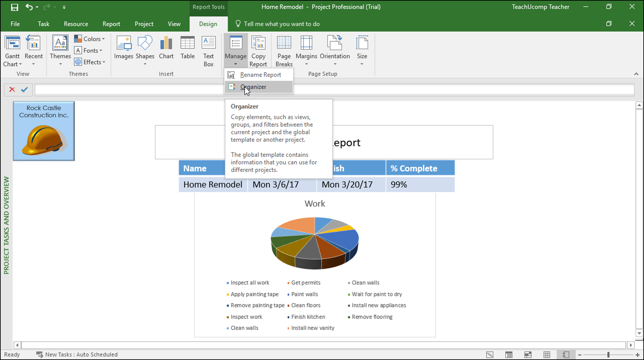Choose Rename Report from Manage menu

coord(259,75)
